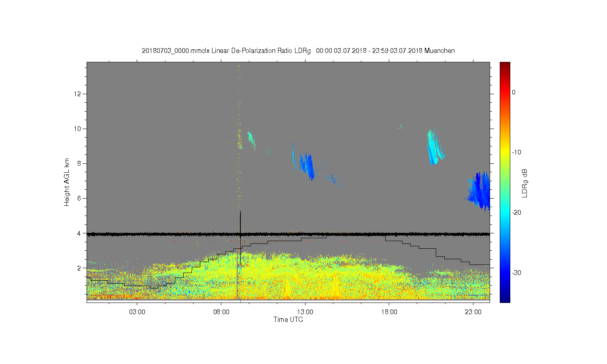Select the 13:00 time tick label
The width and height of the screenshot is (607, 364).
point(305,312)
